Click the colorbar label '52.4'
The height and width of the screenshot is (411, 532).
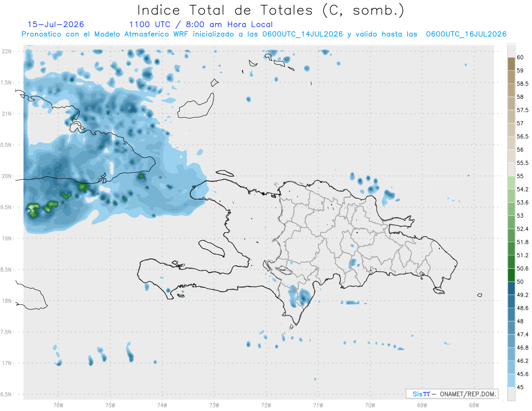pyautogui.click(x=523, y=229)
